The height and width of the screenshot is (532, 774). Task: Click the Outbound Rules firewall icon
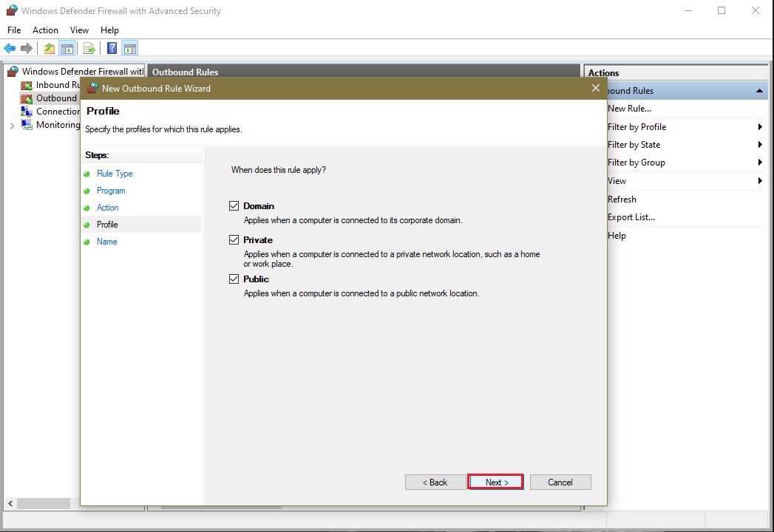coord(27,98)
